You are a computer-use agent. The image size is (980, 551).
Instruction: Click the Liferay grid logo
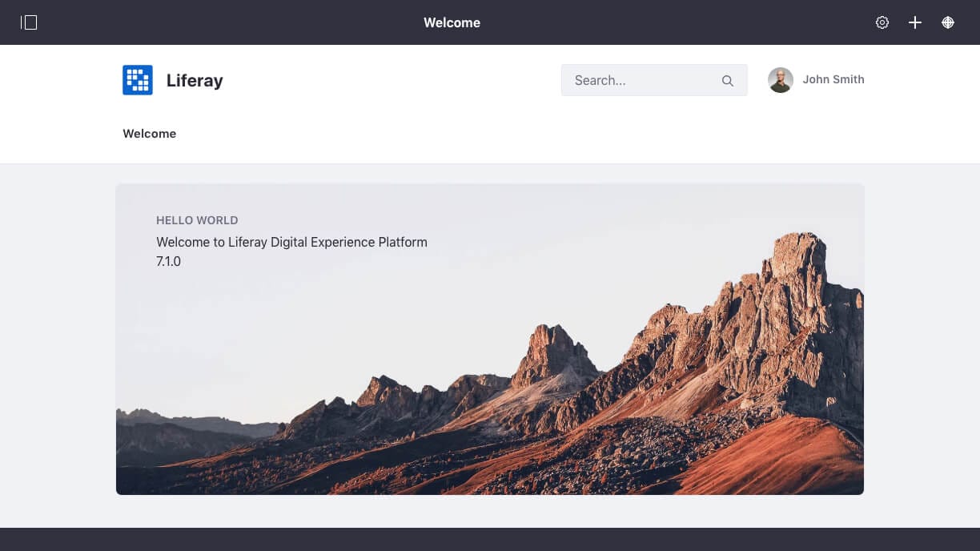click(138, 80)
